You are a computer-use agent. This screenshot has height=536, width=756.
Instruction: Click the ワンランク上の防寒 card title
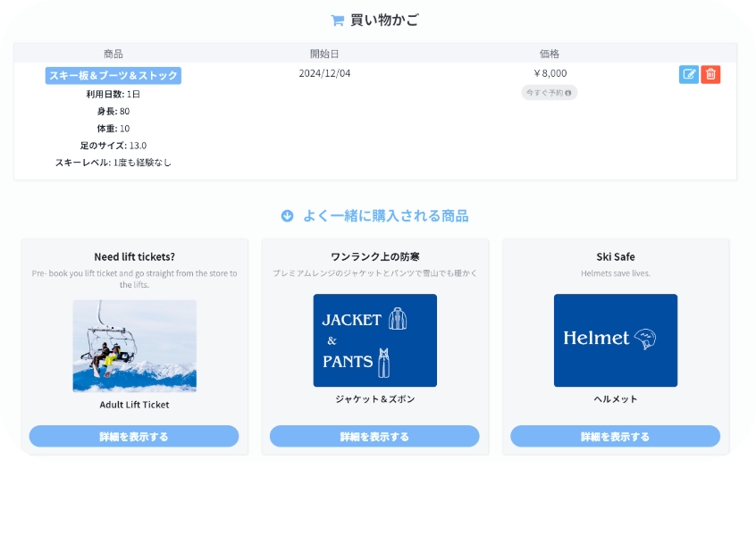tap(375, 257)
